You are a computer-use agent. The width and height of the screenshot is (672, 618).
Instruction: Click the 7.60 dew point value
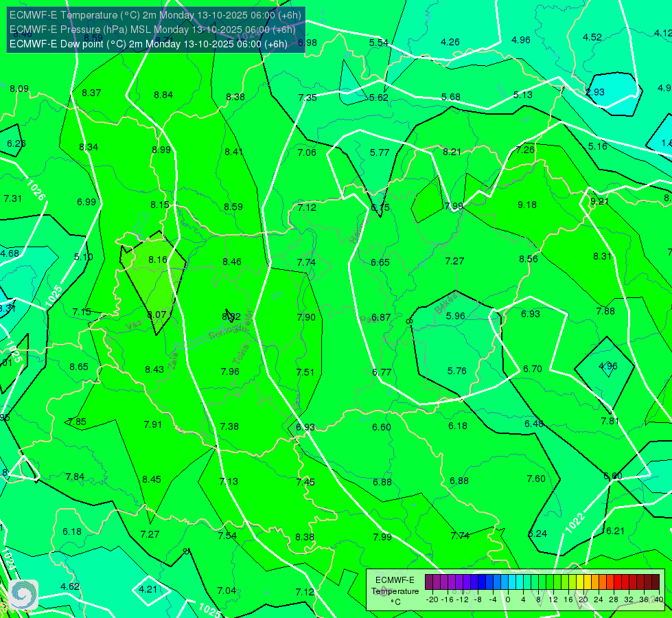(536, 479)
